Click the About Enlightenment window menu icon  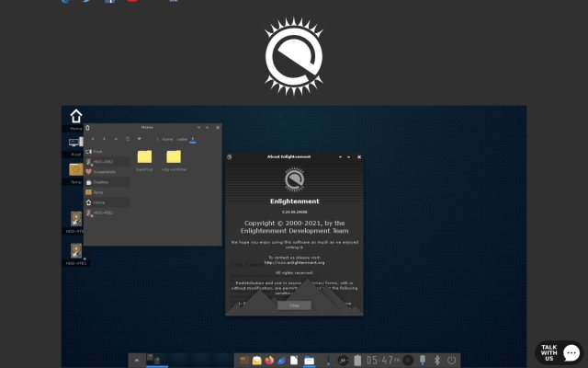click(x=230, y=157)
